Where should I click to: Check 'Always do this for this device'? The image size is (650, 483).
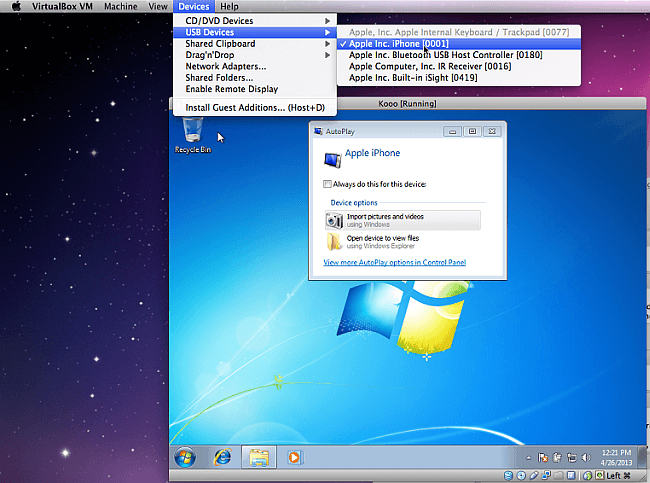327,184
